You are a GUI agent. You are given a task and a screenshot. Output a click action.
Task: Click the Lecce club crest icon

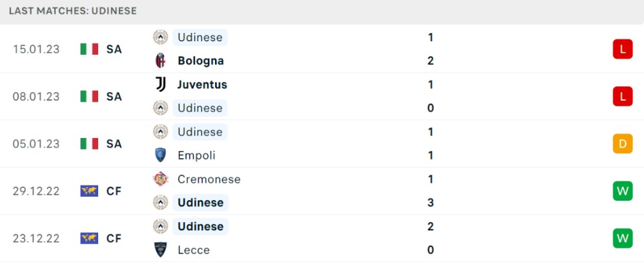tap(160, 250)
